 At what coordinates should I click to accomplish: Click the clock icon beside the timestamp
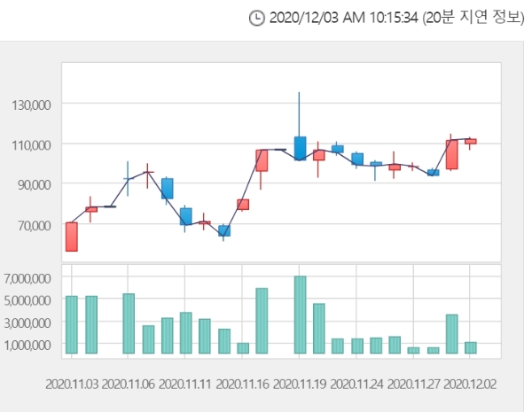(x=256, y=18)
